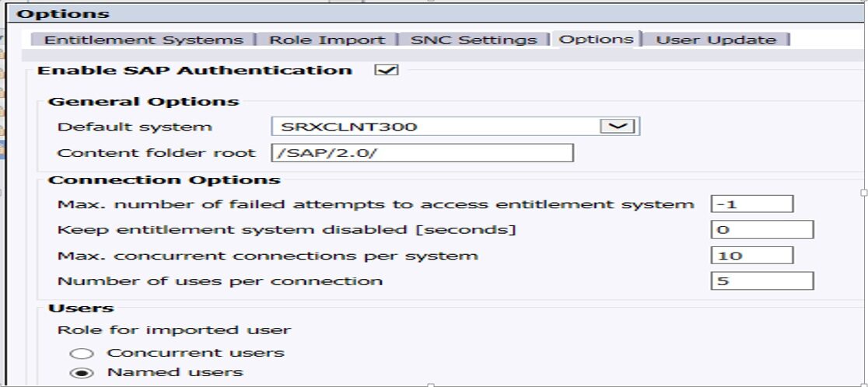Open the Role Import tab
Image resolution: width=868 pixels, height=387 pixels.
327,40
